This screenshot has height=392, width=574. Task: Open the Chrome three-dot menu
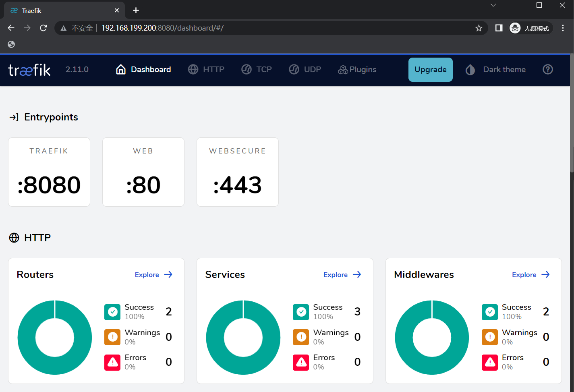[563, 28]
